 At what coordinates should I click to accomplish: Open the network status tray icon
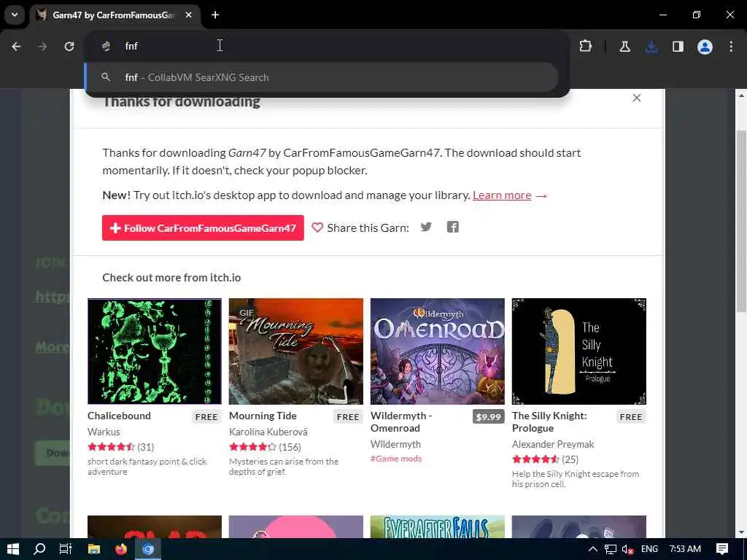tap(611, 549)
